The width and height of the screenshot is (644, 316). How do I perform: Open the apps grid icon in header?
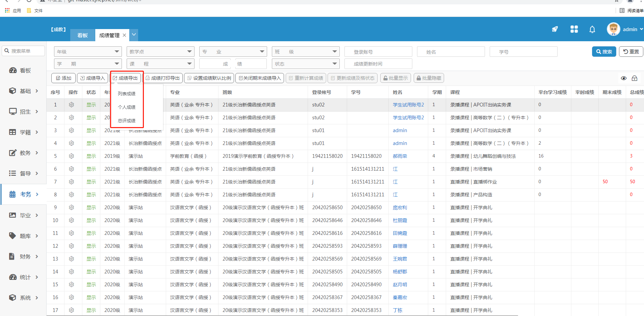[574, 29]
